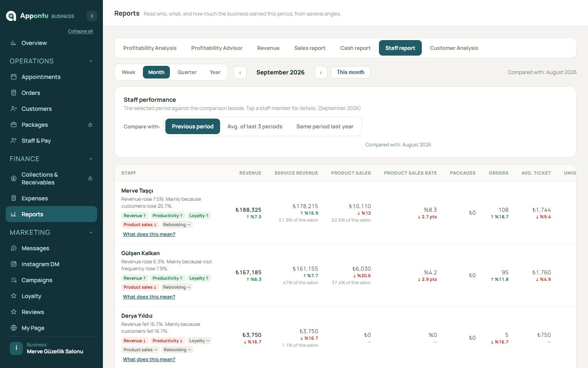The width and height of the screenshot is (588, 368).
Task: Open 'What does this mean?' for Derya Yıldız
Action: 149,359
